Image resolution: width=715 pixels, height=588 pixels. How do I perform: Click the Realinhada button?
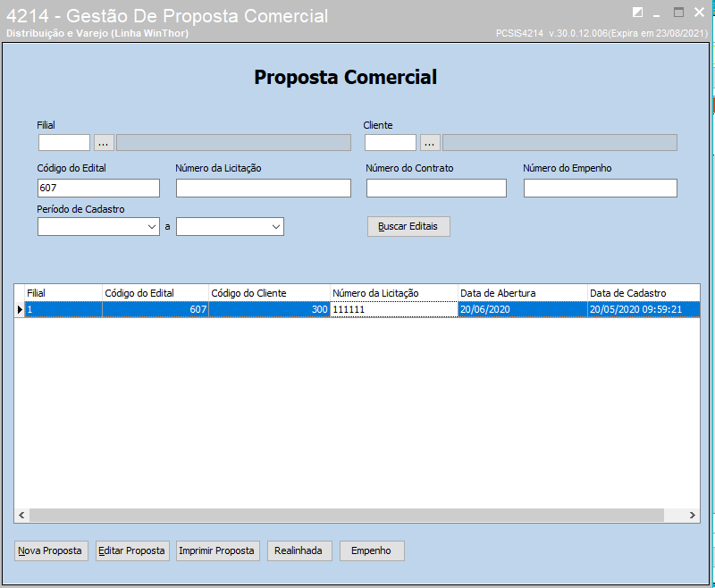299,550
